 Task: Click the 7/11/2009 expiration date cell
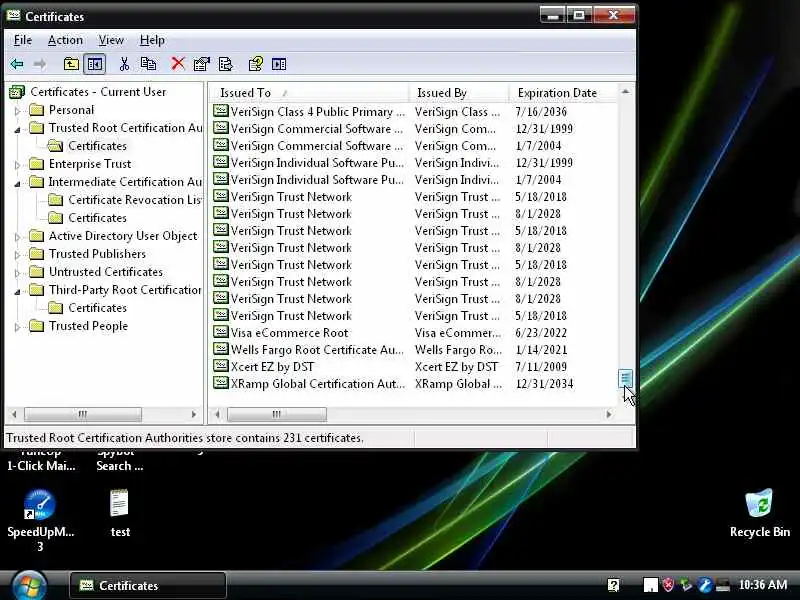click(x=541, y=366)
